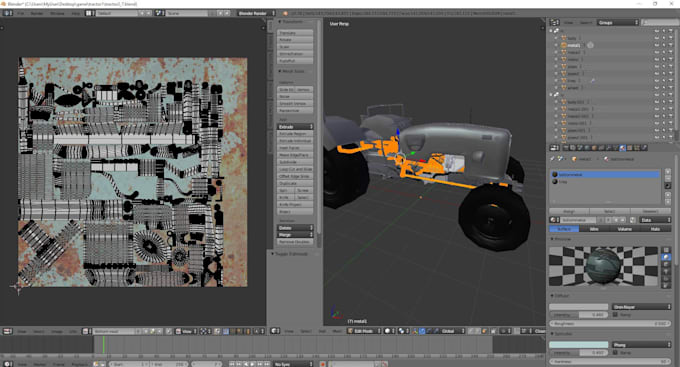Switch to the Volume material type tab
Screen dimensions: 680x367
pyautogui.click(x=624, y=229)
